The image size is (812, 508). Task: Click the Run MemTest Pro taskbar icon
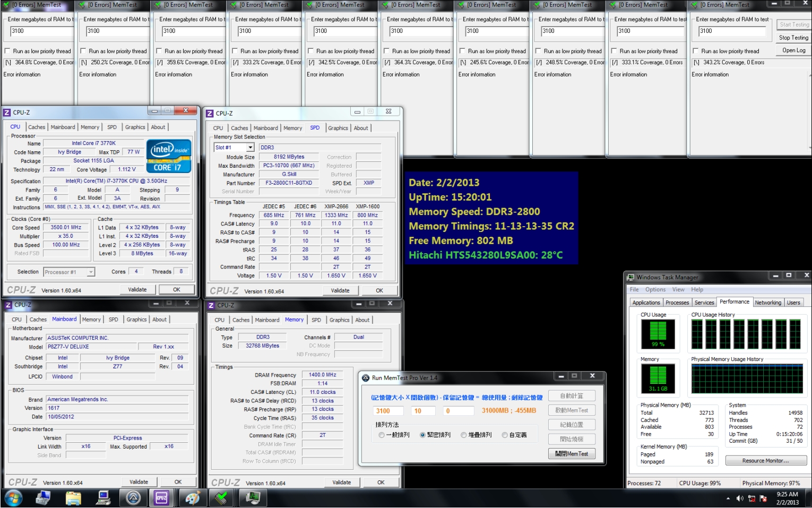(x=133, y=498)
